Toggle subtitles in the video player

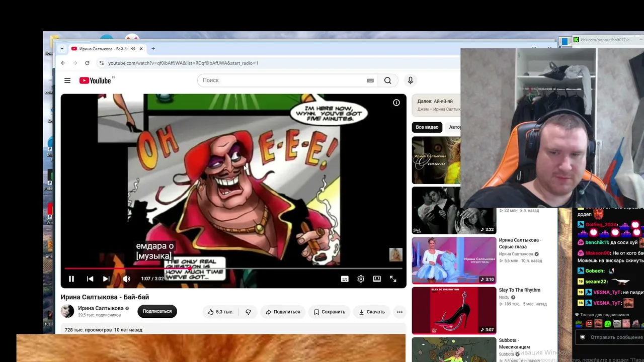coord(345,279)
